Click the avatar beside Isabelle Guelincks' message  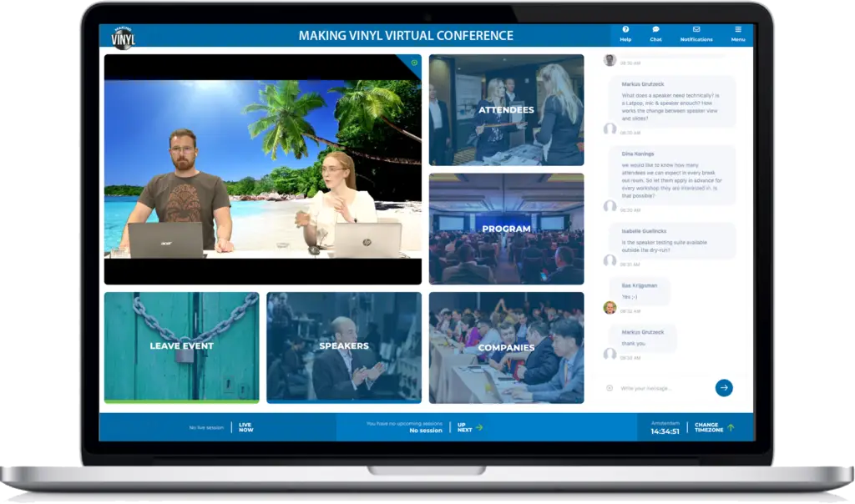pyautogui.click(x=610, y=260)
